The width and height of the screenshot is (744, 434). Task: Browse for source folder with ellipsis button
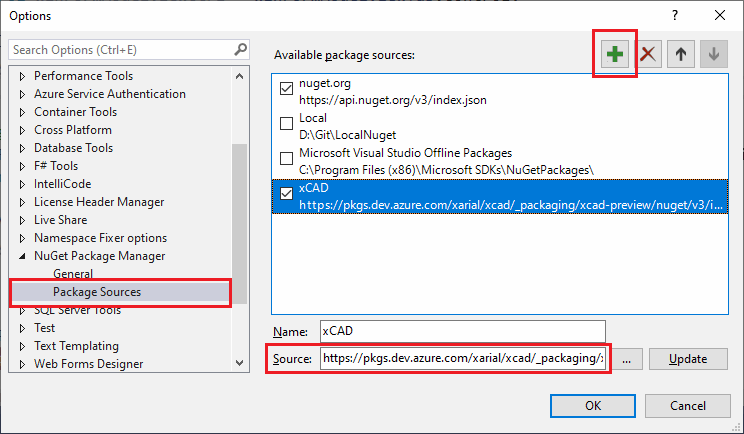click(626, 359)
